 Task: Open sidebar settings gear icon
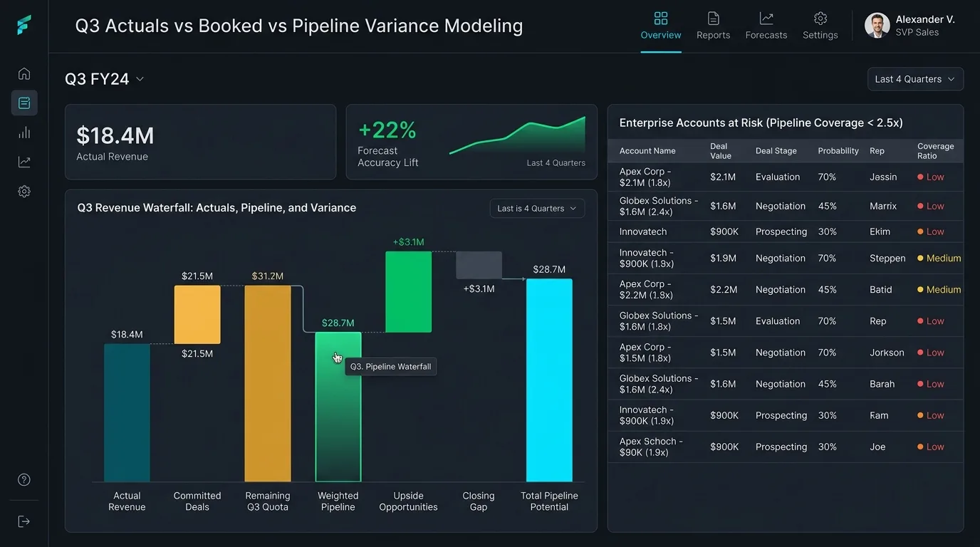24,191
